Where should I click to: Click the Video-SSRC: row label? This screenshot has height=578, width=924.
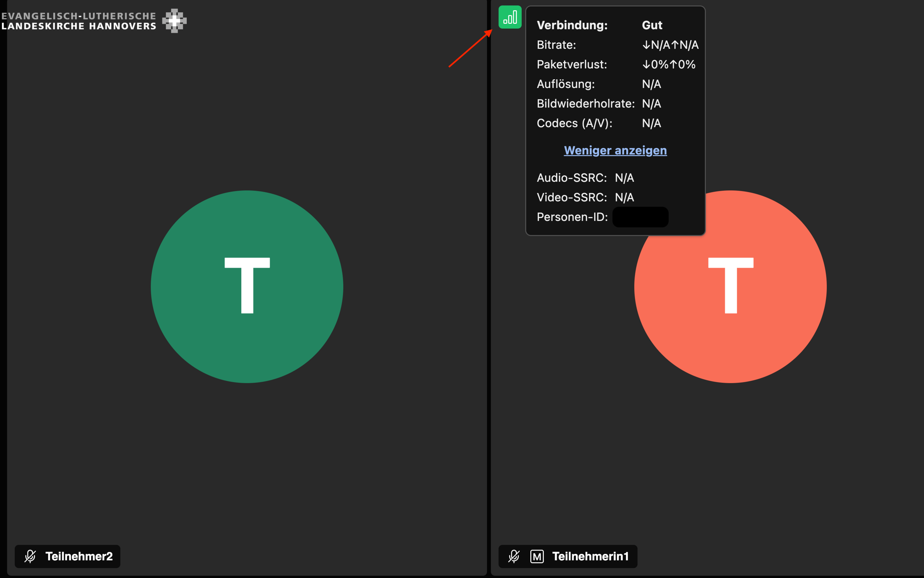(x=572, y=197)
